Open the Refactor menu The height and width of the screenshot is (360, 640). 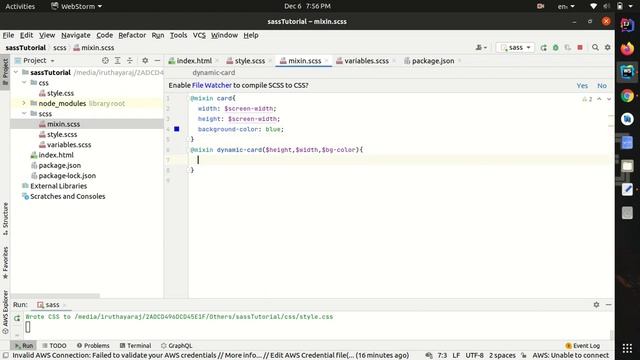click(132, 35)
